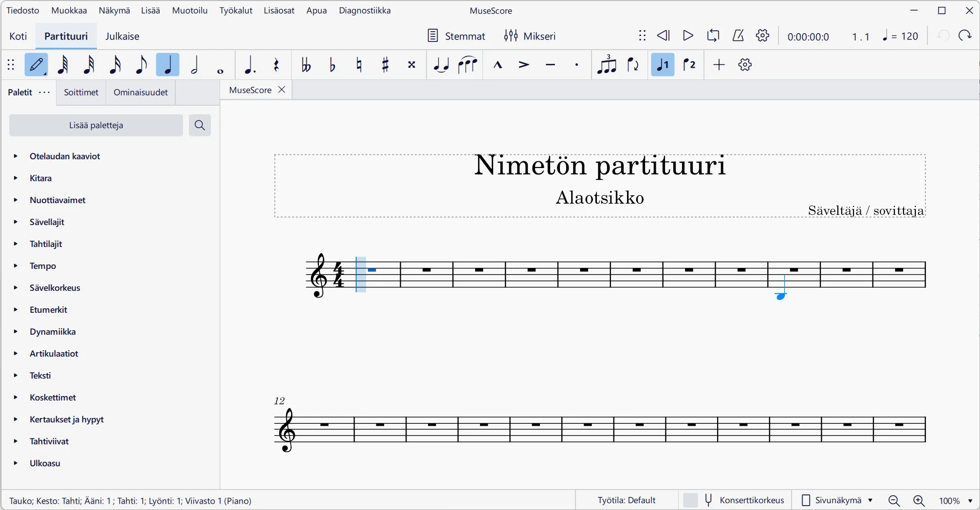Add accent articulation
980x510 pixels.
[524, 65]
